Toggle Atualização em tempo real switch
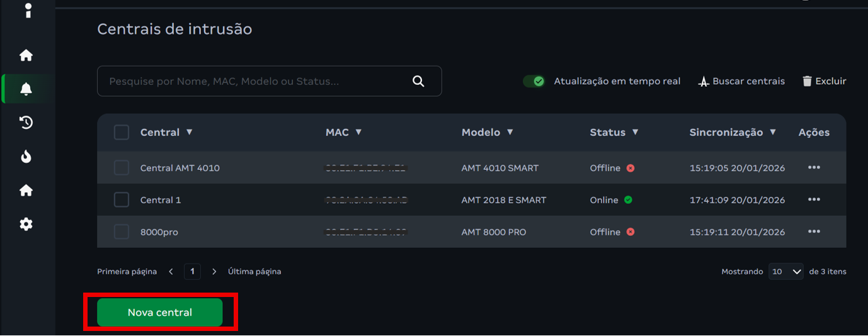This screenshot has width=868, height=336. 534,81
